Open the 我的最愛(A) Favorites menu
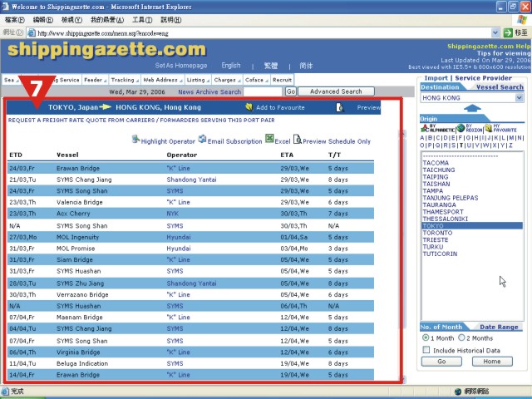 click(107, 20)
